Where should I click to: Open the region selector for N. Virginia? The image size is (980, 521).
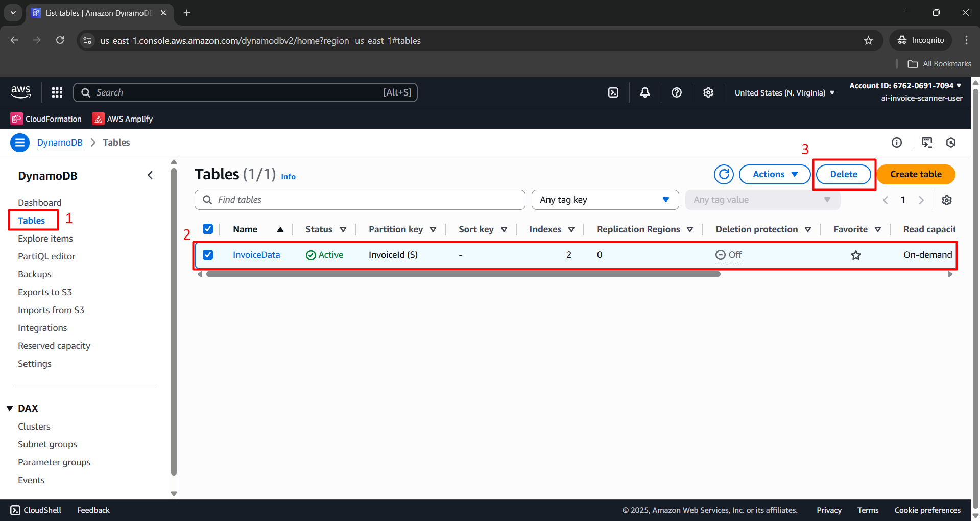click(x=784, y=92)
